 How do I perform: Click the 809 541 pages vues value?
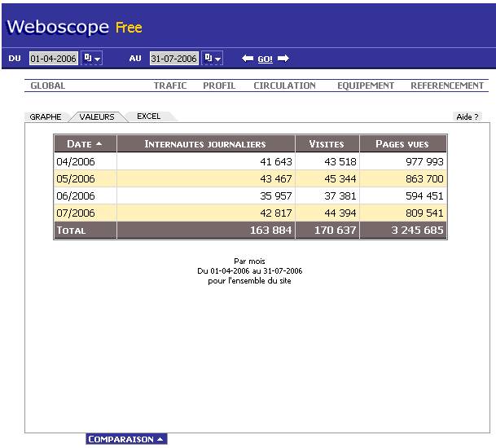click(424, 213)
